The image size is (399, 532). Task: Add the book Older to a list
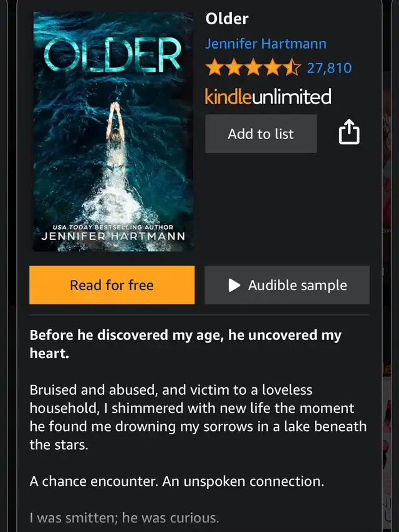261,133
